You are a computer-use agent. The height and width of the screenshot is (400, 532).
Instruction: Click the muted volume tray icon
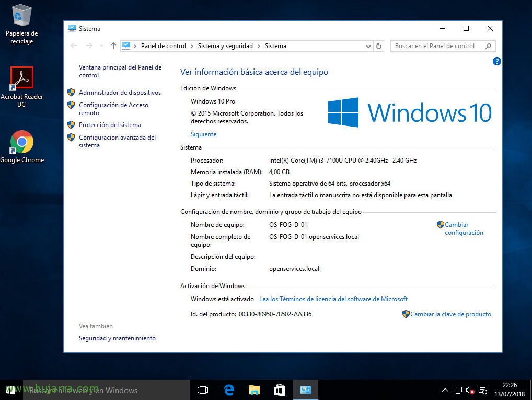point(470,390)
